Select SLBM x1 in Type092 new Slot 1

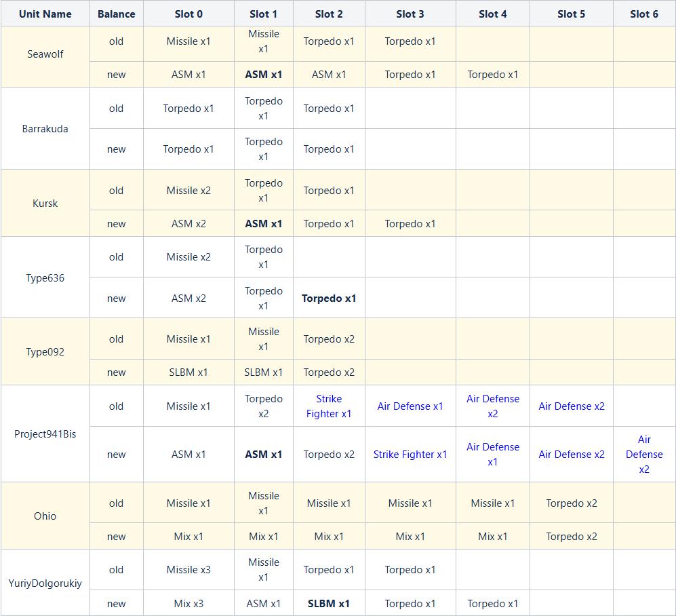[263, 372]
